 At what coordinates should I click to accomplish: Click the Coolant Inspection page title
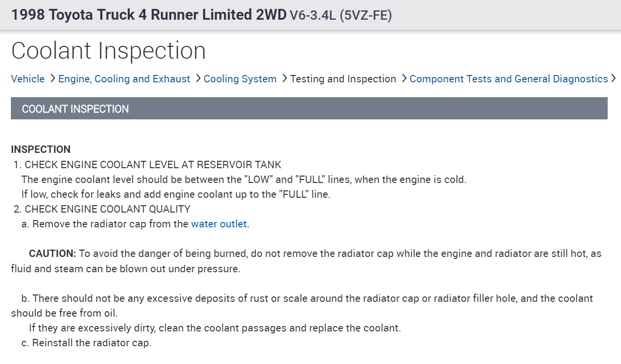tap(108, 51)
